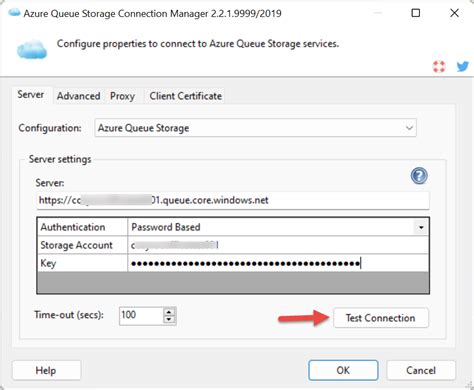Close the connection manager window

coord(454,13)
